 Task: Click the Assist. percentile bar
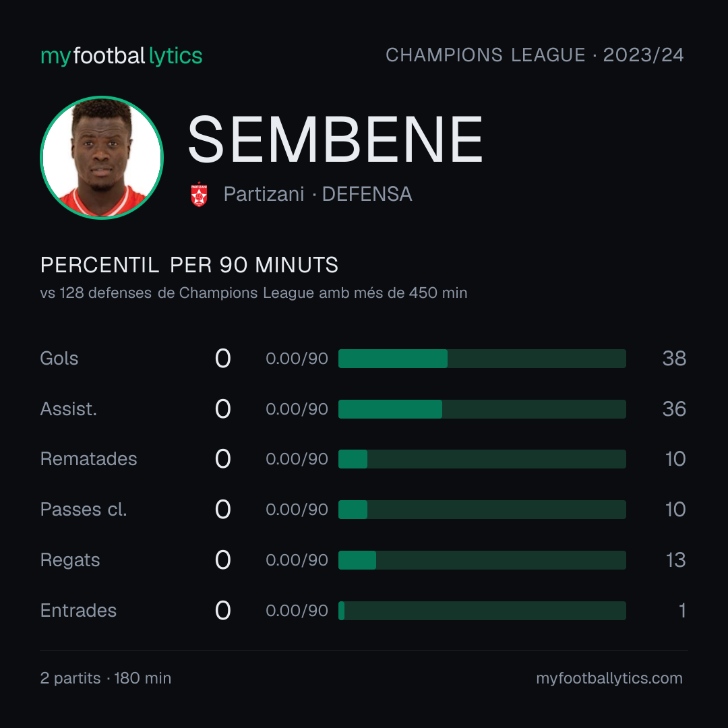[482, 409]
